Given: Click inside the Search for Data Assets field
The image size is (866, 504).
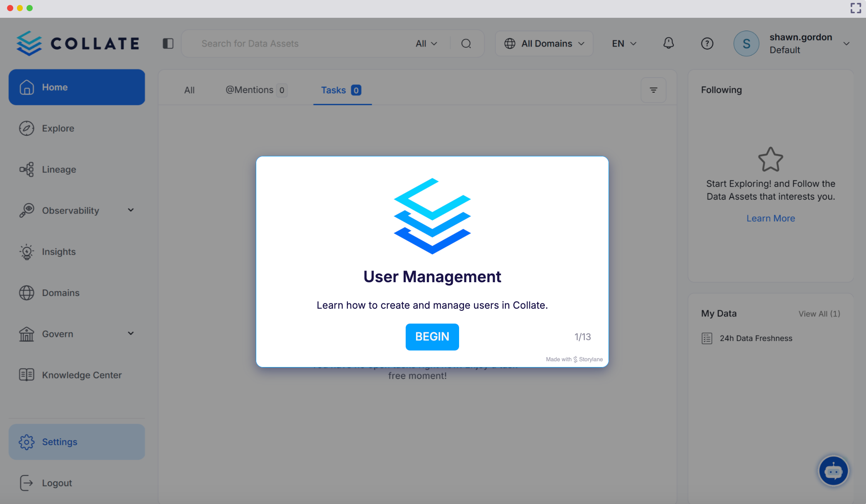Looking at the screenshot, I should pyautogui.click(x=290, y=43).
